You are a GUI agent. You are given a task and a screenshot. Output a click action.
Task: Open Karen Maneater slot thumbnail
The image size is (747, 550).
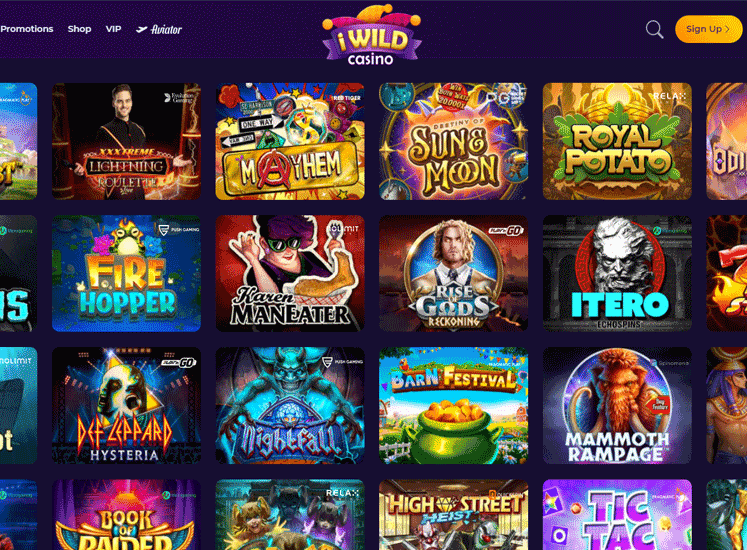point(290,273)
